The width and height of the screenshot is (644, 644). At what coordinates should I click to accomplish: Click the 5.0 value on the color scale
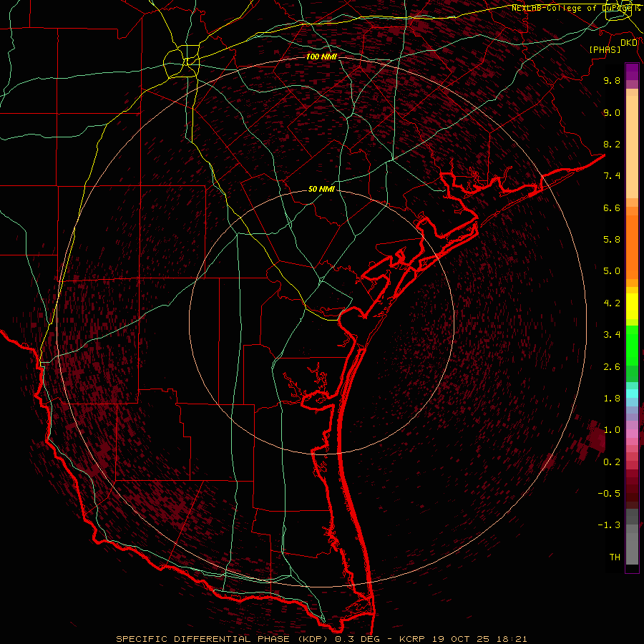(x=612, y=271)
